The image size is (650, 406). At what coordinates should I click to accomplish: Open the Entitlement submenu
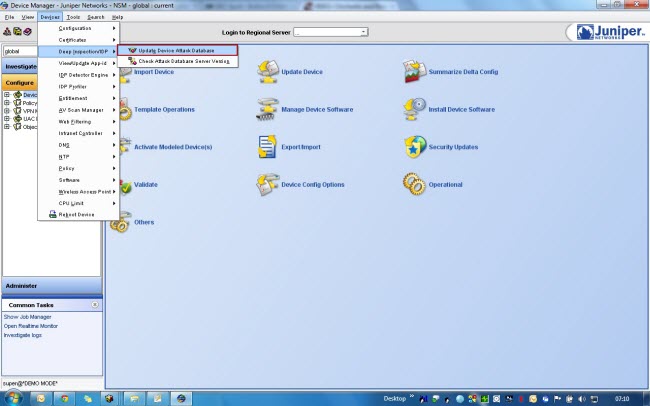point(79,98)
